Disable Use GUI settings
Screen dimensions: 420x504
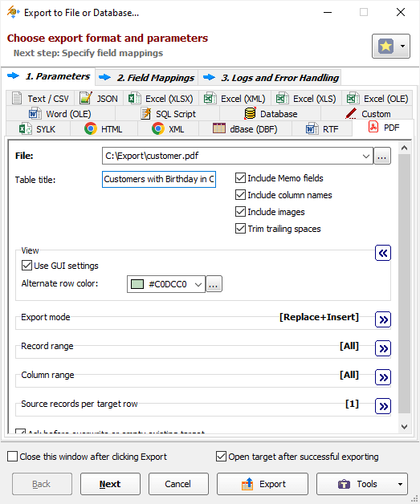coord(27,266)
